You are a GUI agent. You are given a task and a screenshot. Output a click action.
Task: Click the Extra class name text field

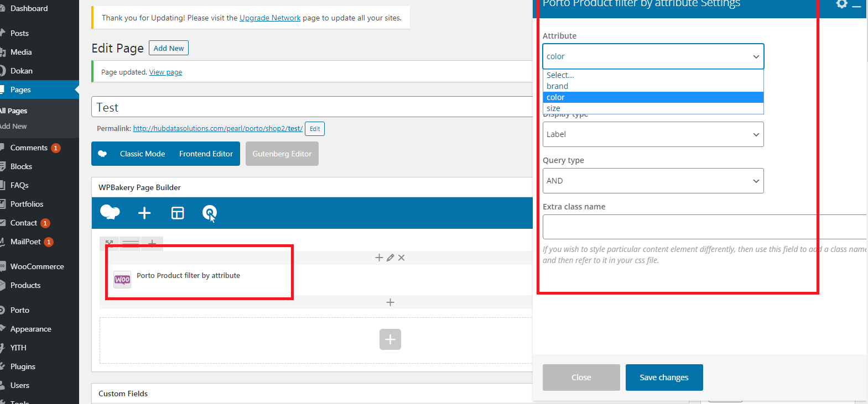click(x=705, y=227)
